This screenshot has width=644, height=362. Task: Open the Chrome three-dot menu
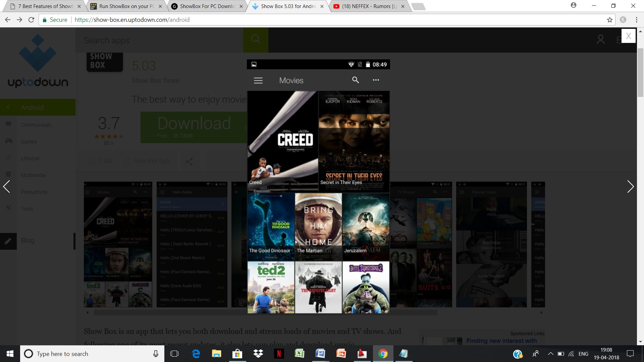(636, 20)
